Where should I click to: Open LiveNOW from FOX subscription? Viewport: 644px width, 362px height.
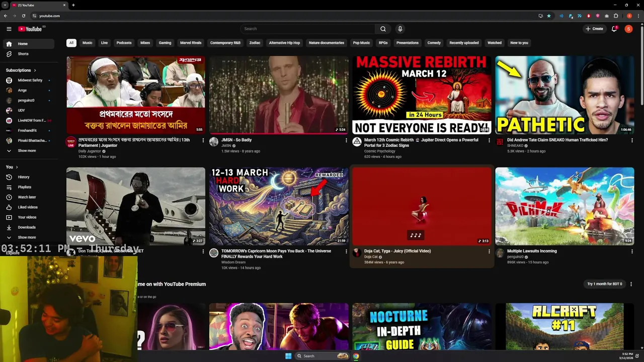[x=28, y=121]
